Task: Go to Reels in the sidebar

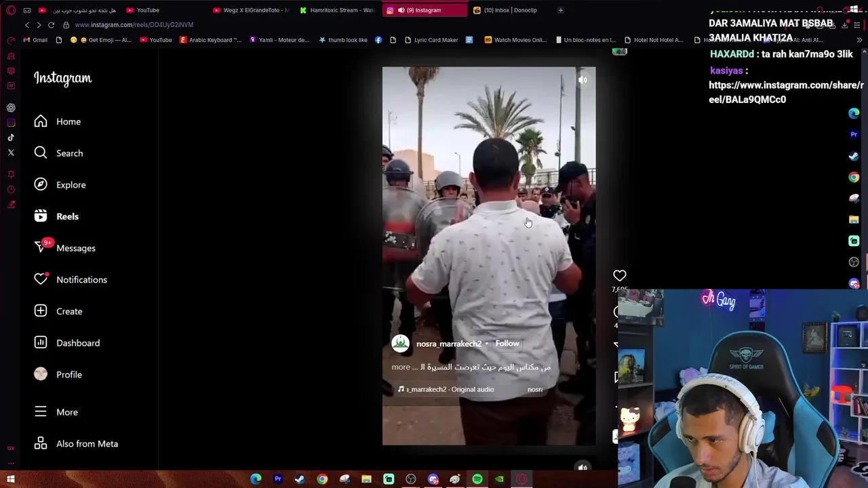Action: 56,216
